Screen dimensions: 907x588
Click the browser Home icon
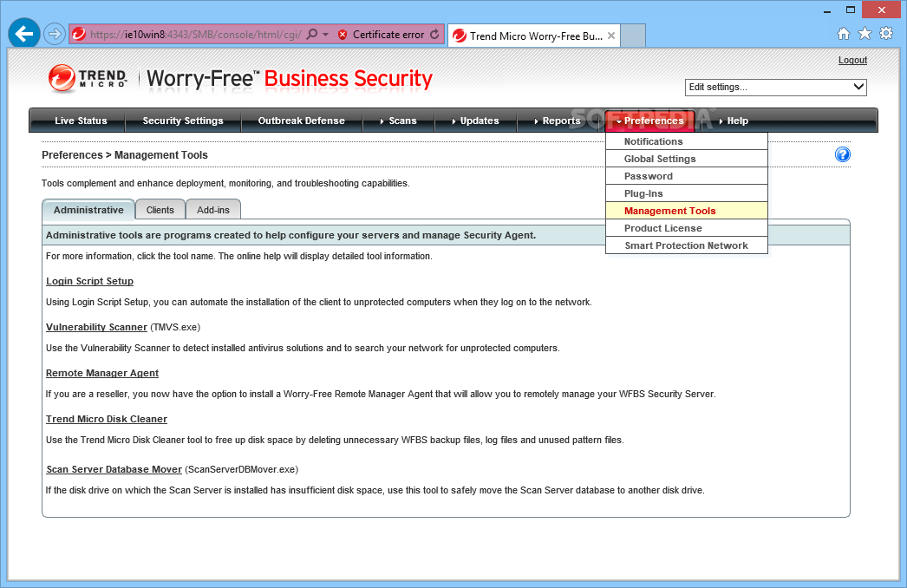tap(844, 34)
